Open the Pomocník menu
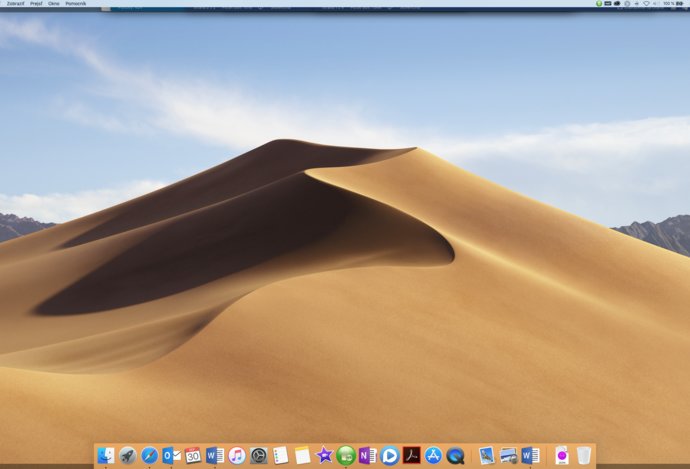The height and width of the screenshot is (469, 690). coord(76,3)
